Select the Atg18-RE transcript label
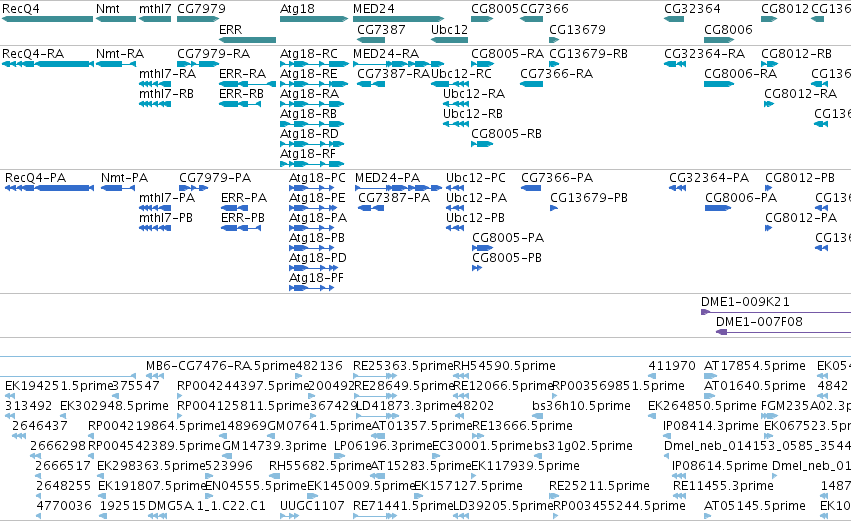The width and height of the screenshot is (851, 521). 309,74
